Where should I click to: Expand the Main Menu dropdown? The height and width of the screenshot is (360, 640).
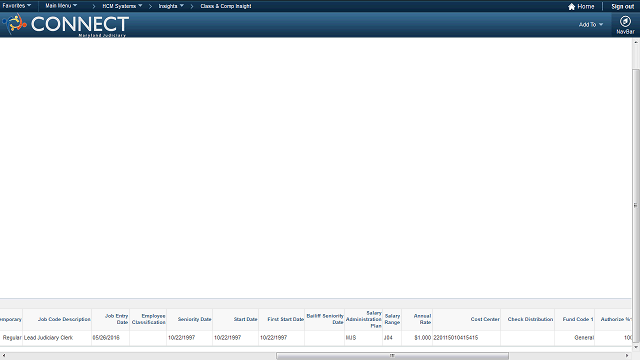(61, 6)
